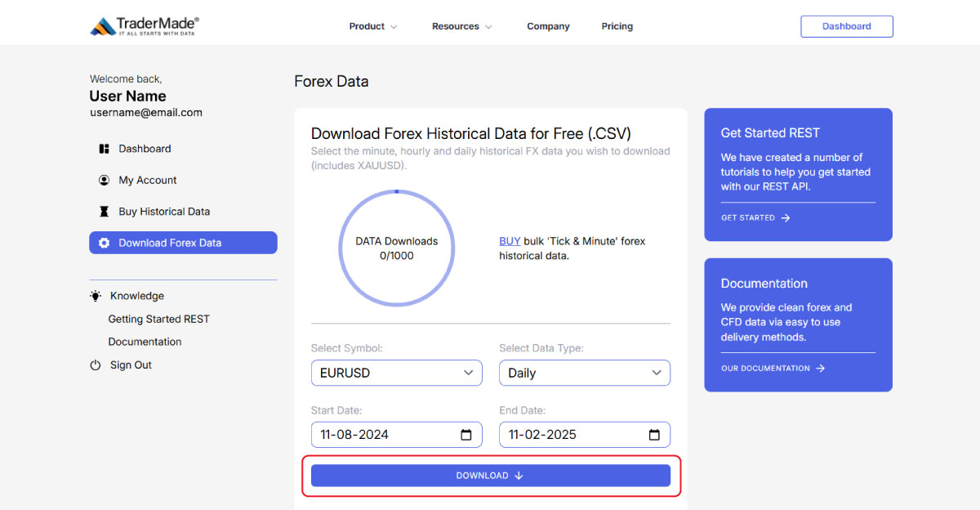Image resolution: width=980 pixels, height=510 pixels.
Task: Open the Select Data Type Daily dropdown
Action: click(x=585, y=373)
